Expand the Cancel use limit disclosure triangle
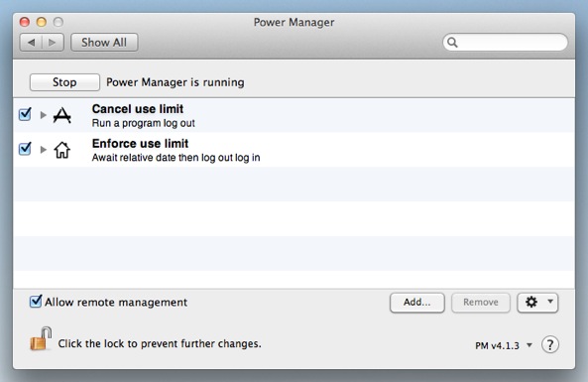 tap(43, 115)
